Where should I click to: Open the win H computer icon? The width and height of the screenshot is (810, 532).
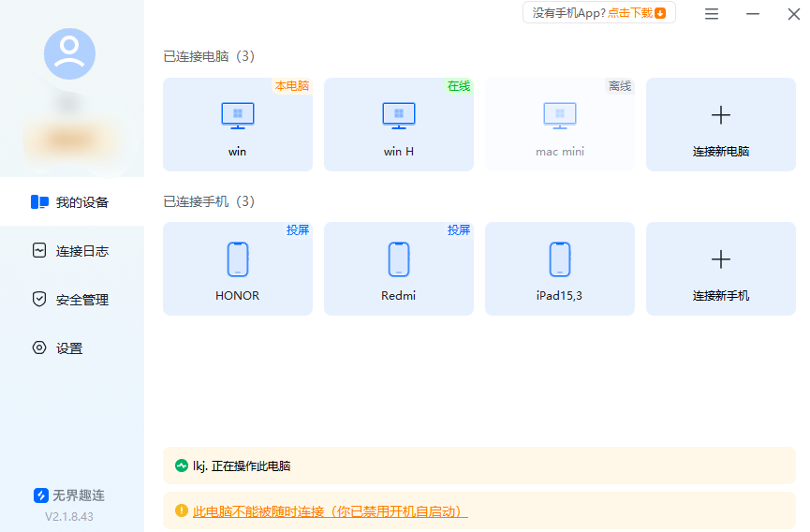[x=398, y=115]
